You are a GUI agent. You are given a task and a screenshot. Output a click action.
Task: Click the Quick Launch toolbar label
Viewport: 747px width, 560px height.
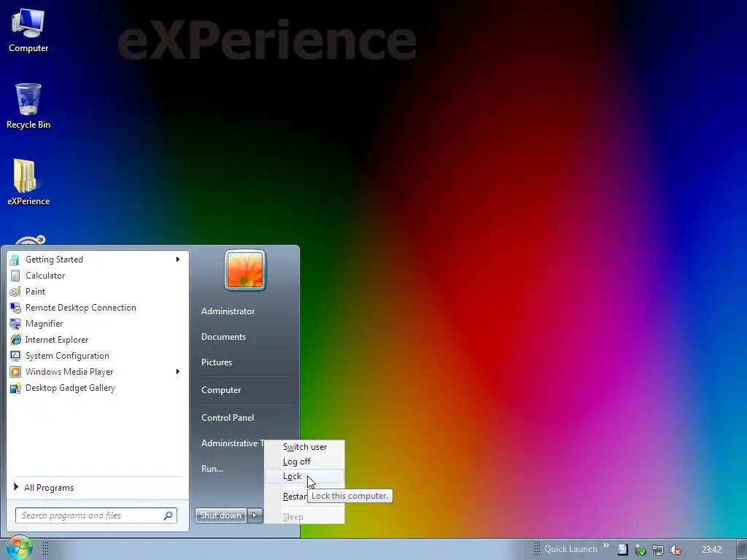[570, 549]
